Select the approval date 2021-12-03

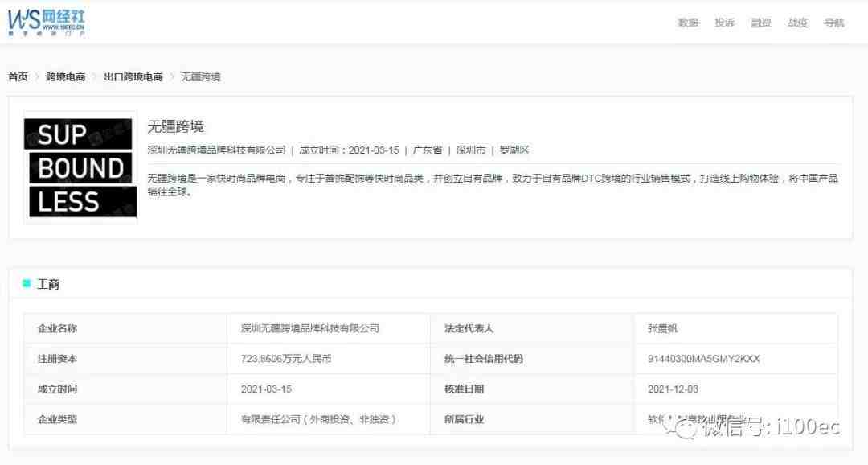pos(674,389)
